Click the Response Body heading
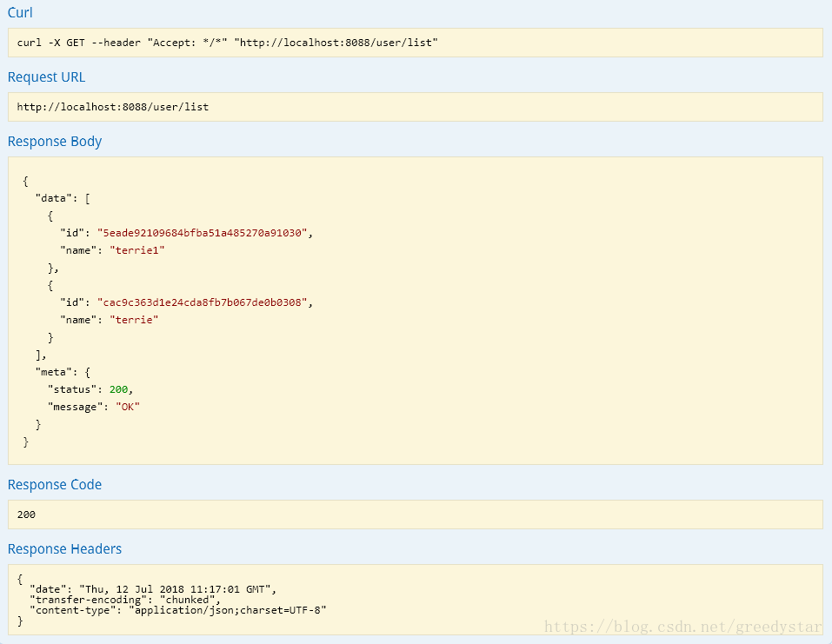 (x=55, y=141)
